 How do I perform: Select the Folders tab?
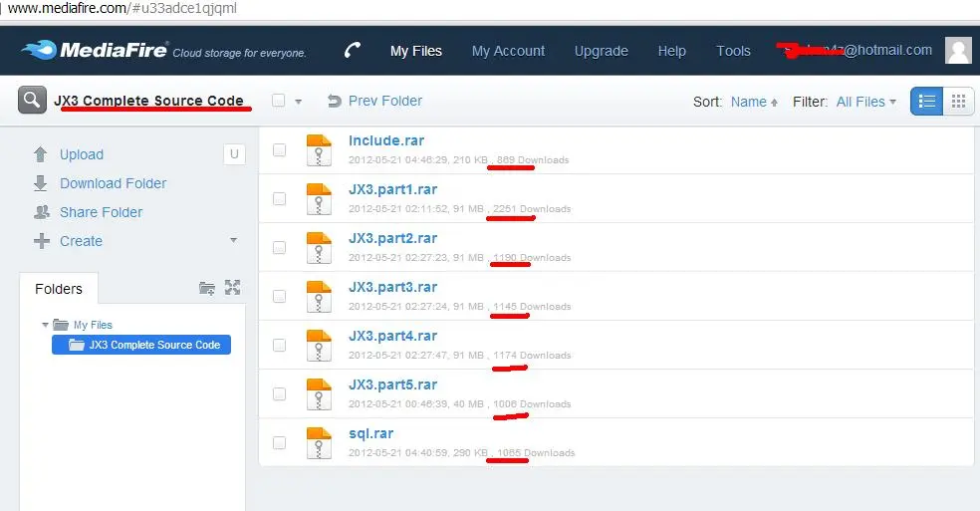(x=59, y=289)
